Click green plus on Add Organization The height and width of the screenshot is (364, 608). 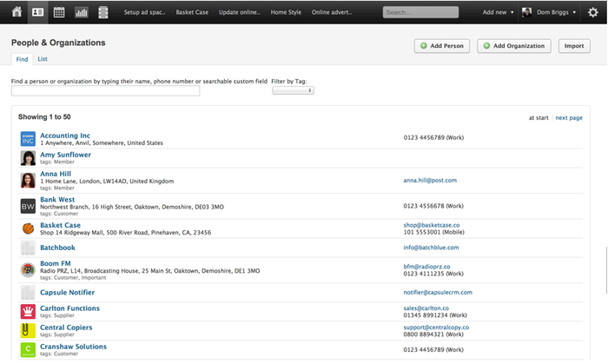[x=486, y=46]
